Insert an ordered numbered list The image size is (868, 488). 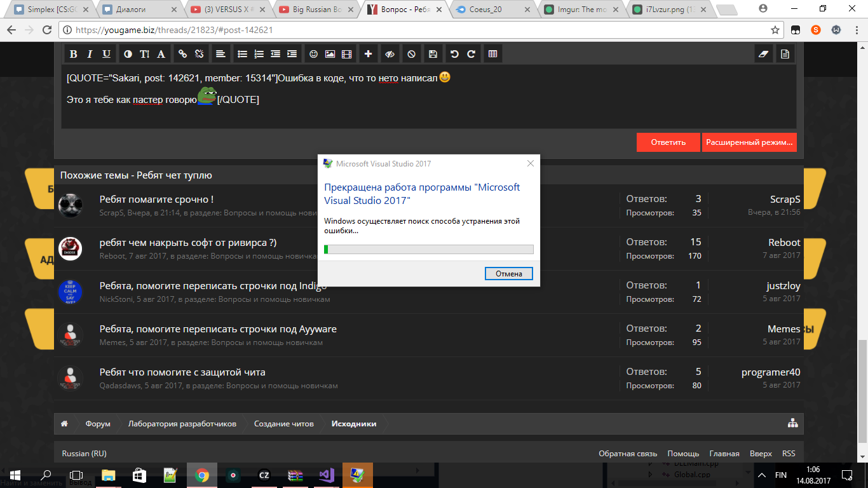(x=259, y=54)
